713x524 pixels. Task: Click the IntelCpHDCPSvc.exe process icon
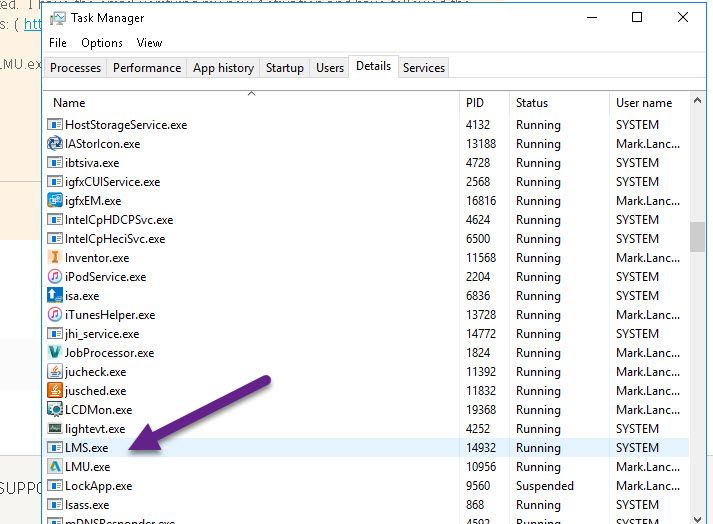[x=55, y=220]
